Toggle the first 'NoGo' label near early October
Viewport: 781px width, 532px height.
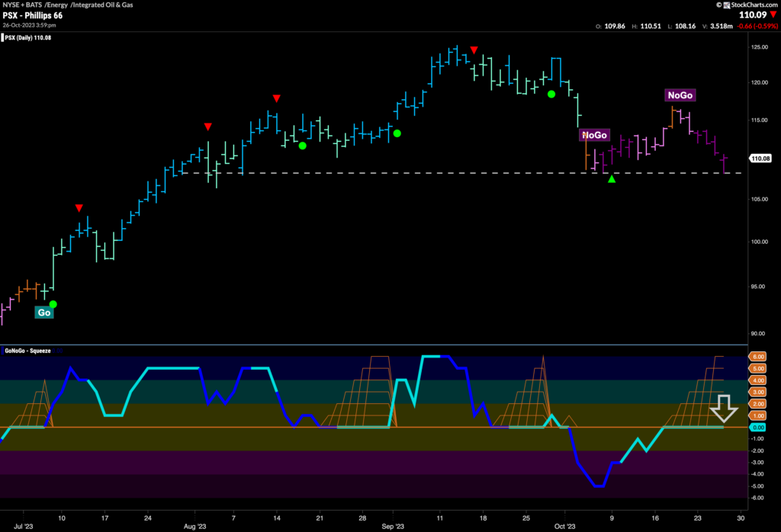[594, 135]
